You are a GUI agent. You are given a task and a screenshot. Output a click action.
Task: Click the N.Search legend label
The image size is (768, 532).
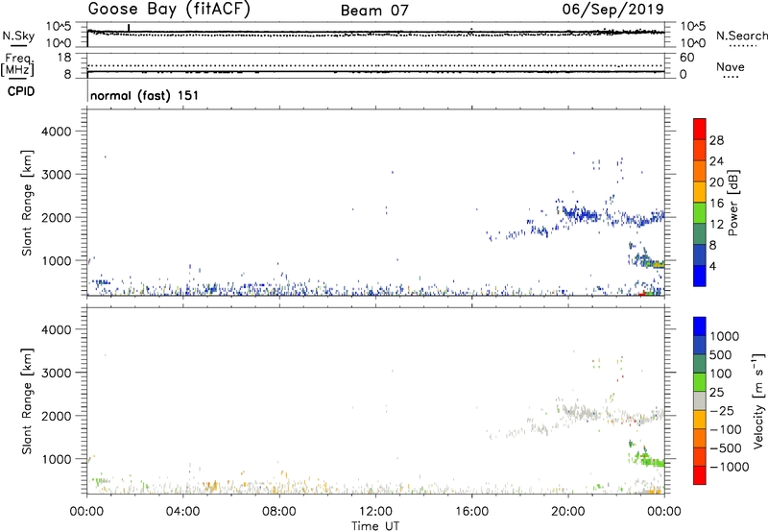click(x=741, y=36)
